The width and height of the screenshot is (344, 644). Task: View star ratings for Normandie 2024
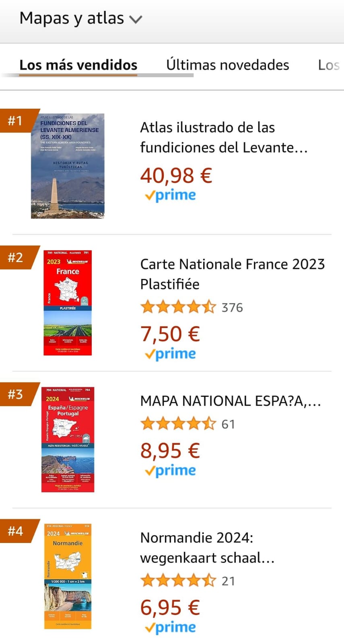[x=178, y=581]
